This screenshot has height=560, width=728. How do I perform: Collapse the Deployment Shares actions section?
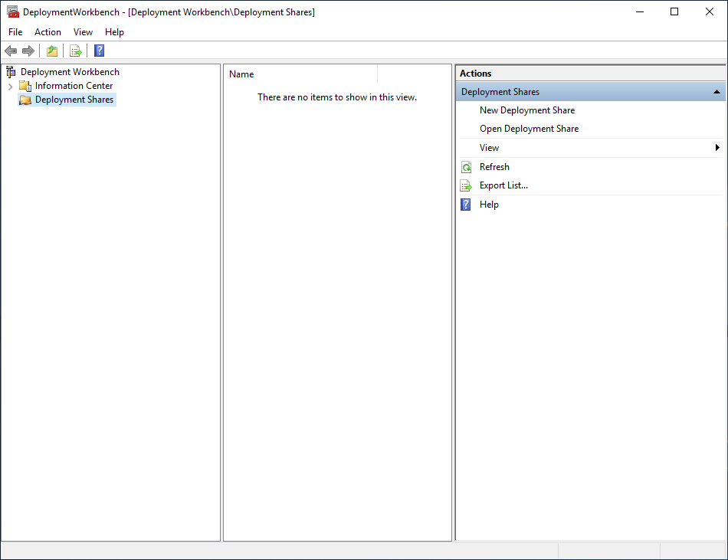717,92
